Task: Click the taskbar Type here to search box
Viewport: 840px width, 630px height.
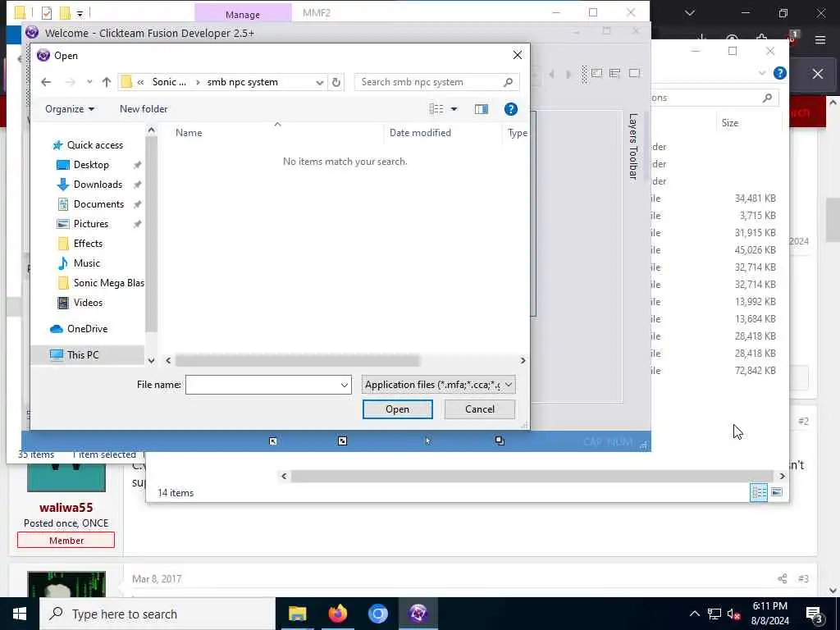Action: click(157, 614)
